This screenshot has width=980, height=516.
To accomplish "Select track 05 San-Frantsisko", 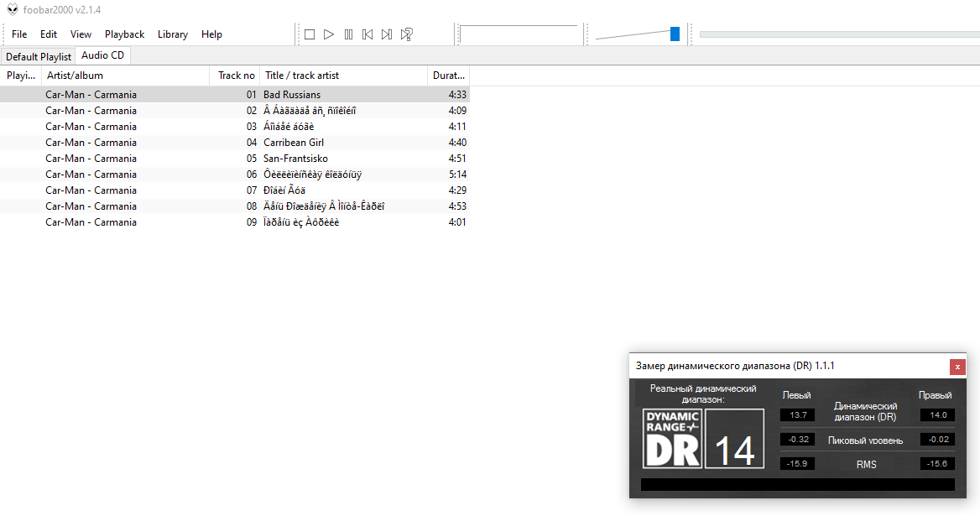I will point(234,158).
